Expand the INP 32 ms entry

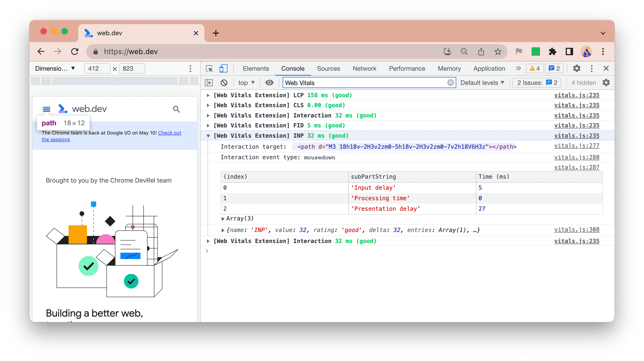coord(209,135)
